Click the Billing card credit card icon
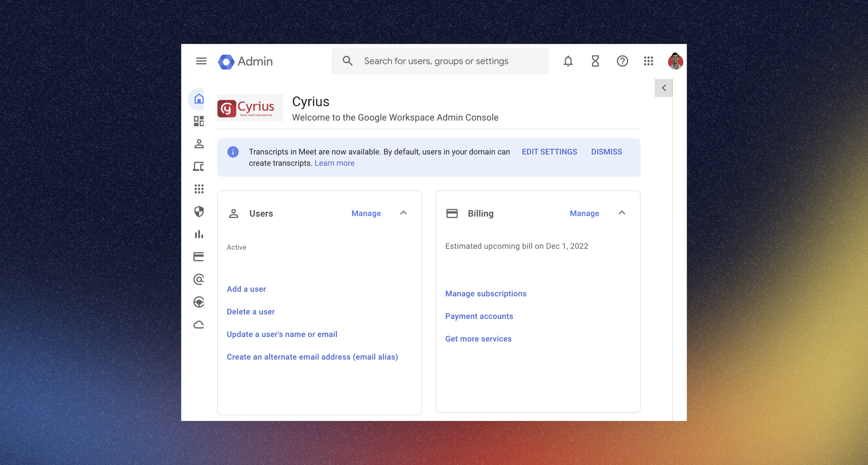Screen dimensions: 868x465 [452, 214]
